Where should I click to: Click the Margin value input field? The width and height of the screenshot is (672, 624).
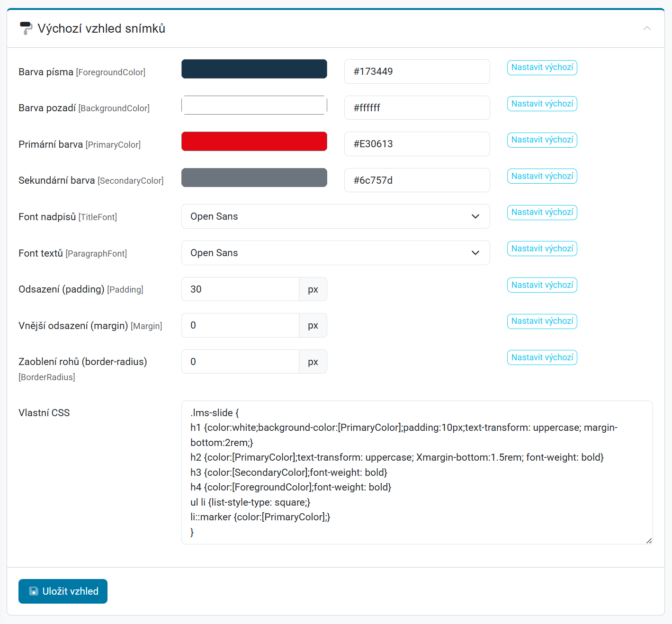(240, 325)
